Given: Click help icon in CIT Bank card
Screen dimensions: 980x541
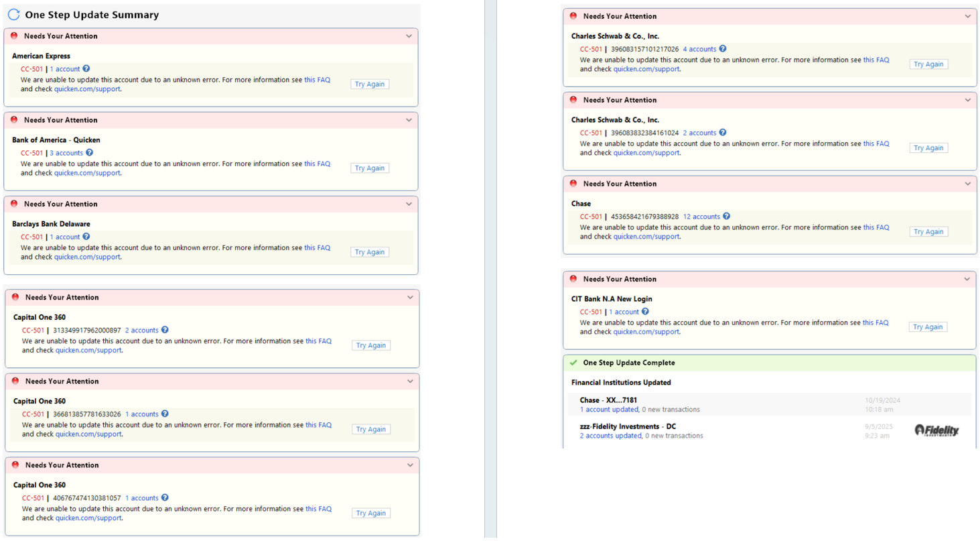Looking at the screenshot, I should tap(646, 311).
